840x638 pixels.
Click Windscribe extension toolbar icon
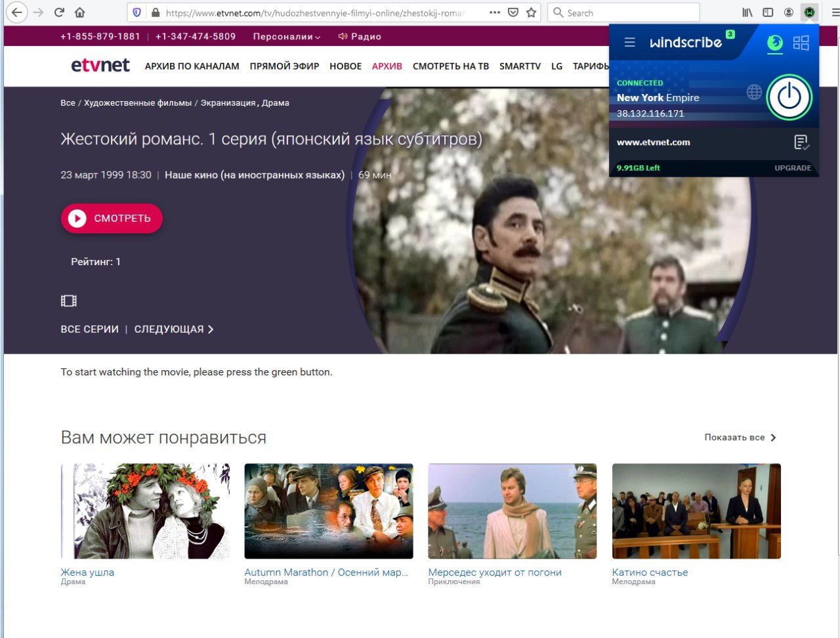pyautogui.click(x=810, y=12)
